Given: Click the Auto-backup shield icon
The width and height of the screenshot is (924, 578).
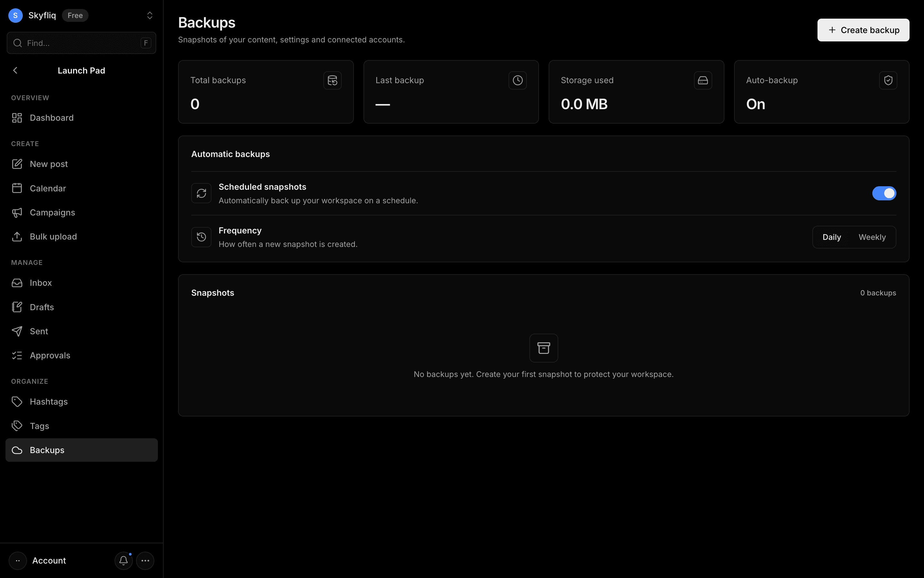Looking at the screenshot, I should tap(888, 80).
